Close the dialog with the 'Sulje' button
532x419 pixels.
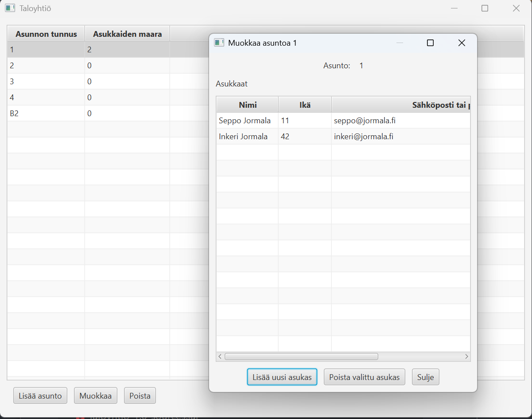click(425, 377)
